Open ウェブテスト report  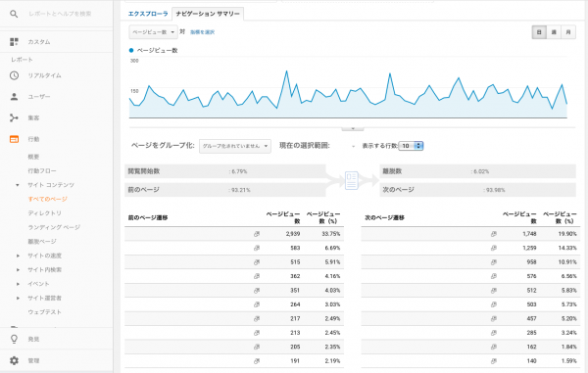tap(44, 312)
